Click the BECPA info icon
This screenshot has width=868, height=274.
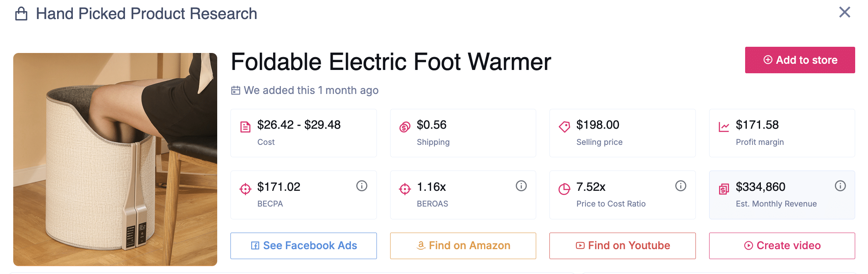[x=362, y=186]
